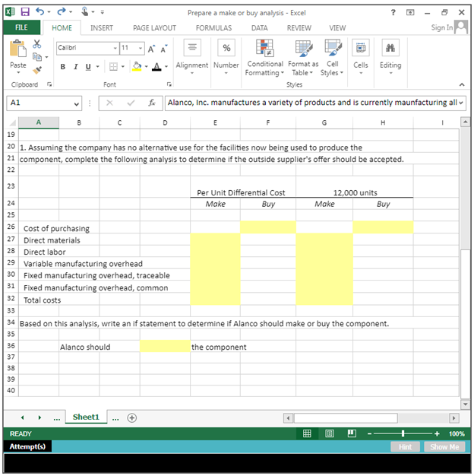The height and width of the screenshot is (476, 474).
Task: Switch to Page Layout view in status bar
Action: point(329,433)
